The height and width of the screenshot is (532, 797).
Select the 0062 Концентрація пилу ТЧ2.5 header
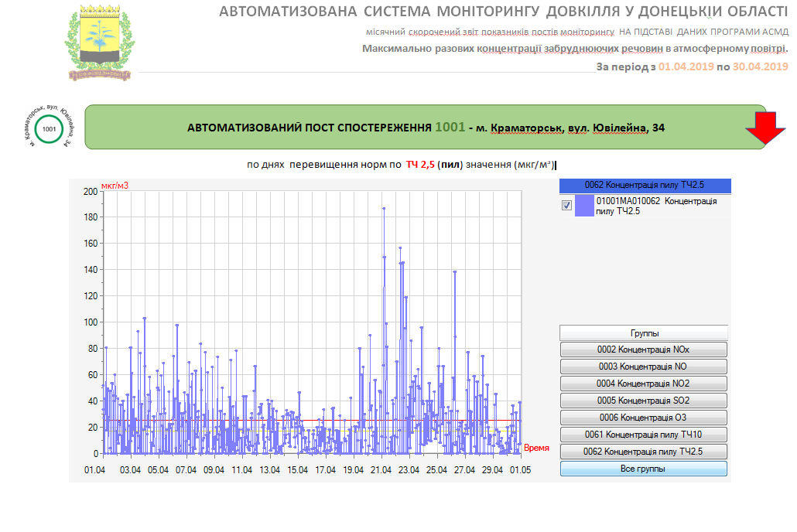coord(645,186)
